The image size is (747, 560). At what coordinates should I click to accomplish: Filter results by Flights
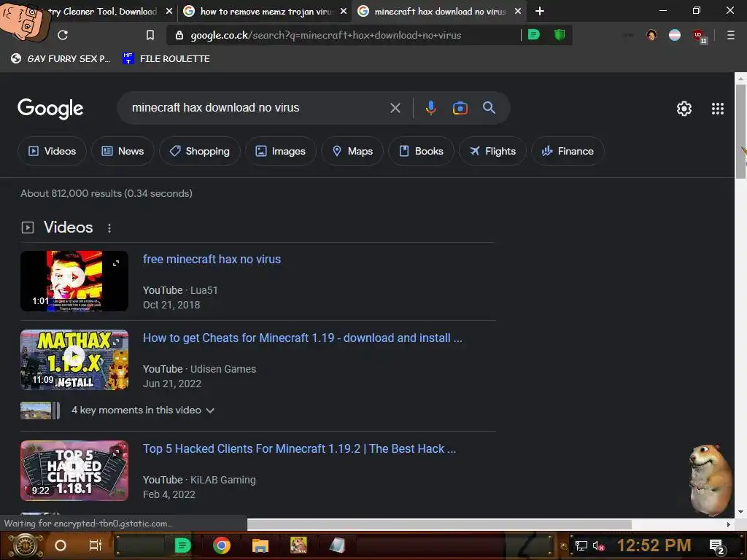[492, 151]
